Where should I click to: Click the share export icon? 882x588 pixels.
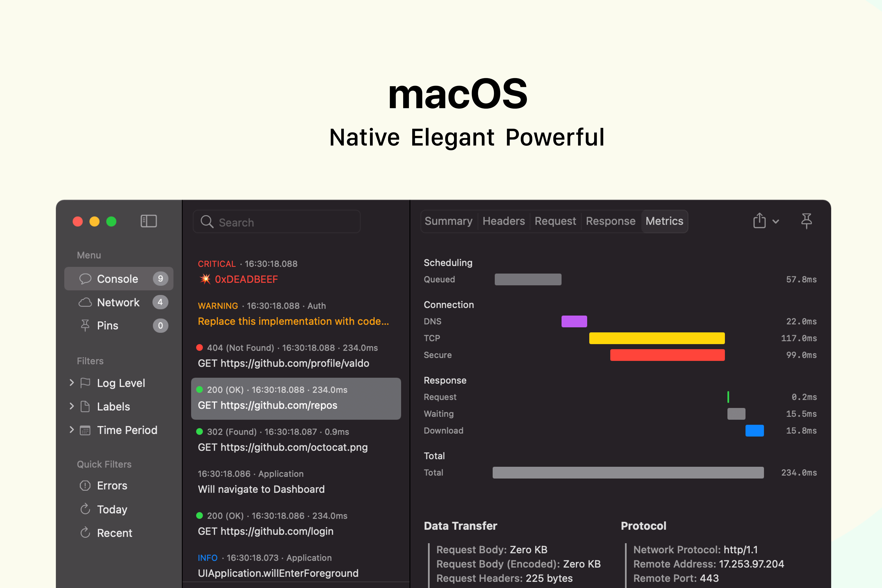click(759, 221)
